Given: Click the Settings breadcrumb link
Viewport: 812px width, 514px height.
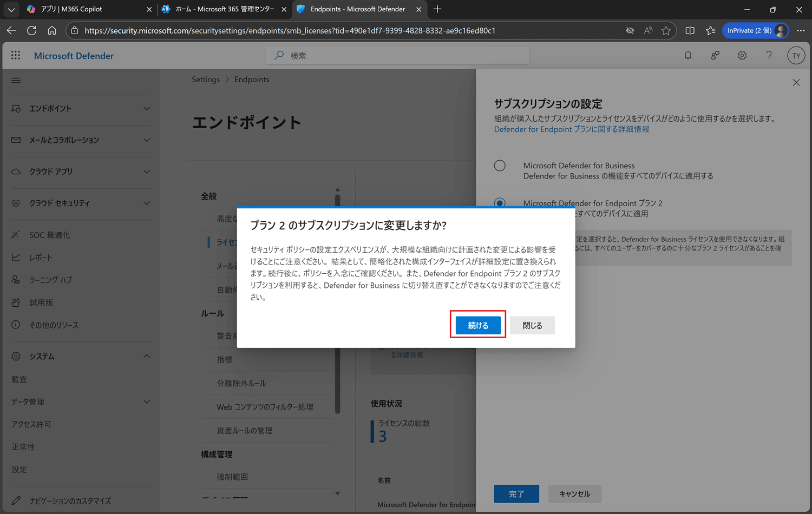Looking at the screenshot, I should [206, 80].
